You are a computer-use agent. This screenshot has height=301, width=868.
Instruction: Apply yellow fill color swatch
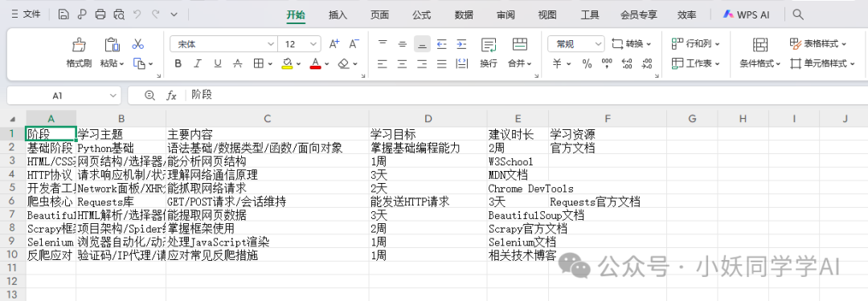pos(287,63)
